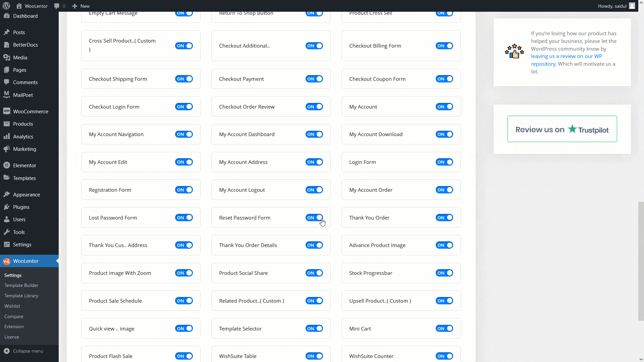Click the five-star thumbs up review graphic
Viewport: 644px width, 362px height.
[x=514, y=51]
